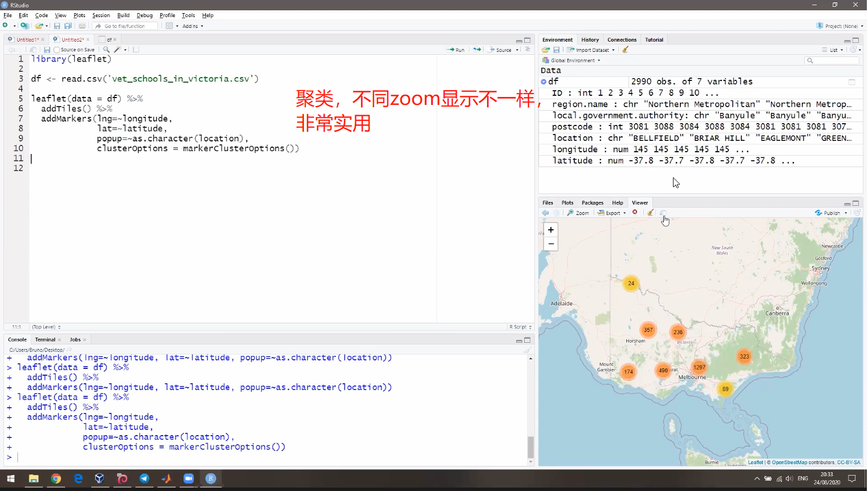Refresh the Viewer pane
868x491 pixels.
click(x=857, y=213)
